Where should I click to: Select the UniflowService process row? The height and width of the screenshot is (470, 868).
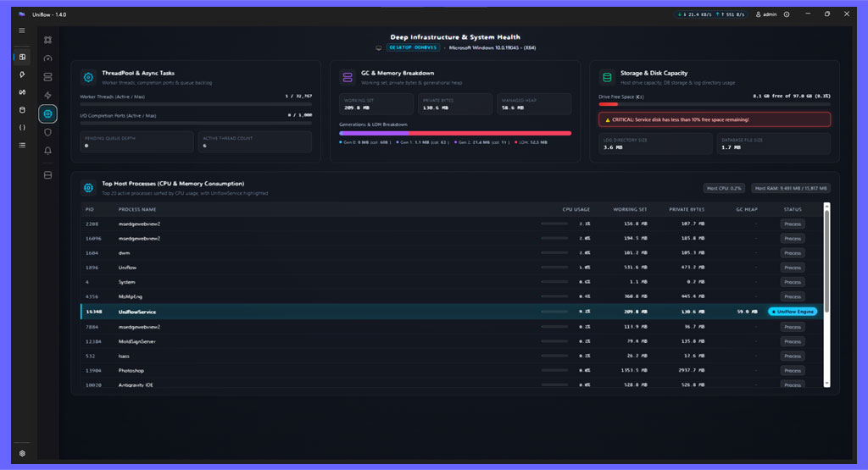pyautogui.click(x=451, y=312)
